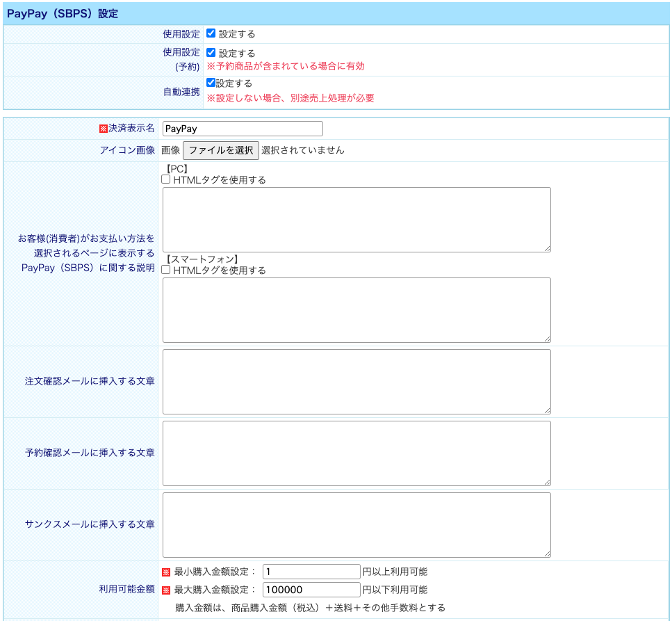The height and width of the screenshot is (621, 672).
Task: Click the red required mark beside 最小購入金額設定
Action: (x=166, y=572)
